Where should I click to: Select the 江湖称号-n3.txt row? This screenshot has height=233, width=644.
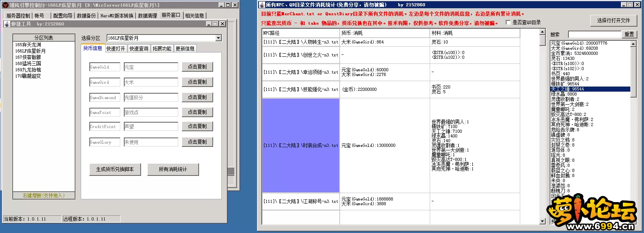[x=301, y=202]
